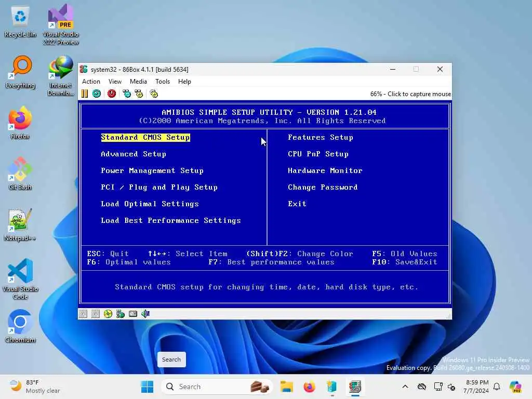Open the Chromium desktop shortcut
Screen dimensions: 532x399
20,326
